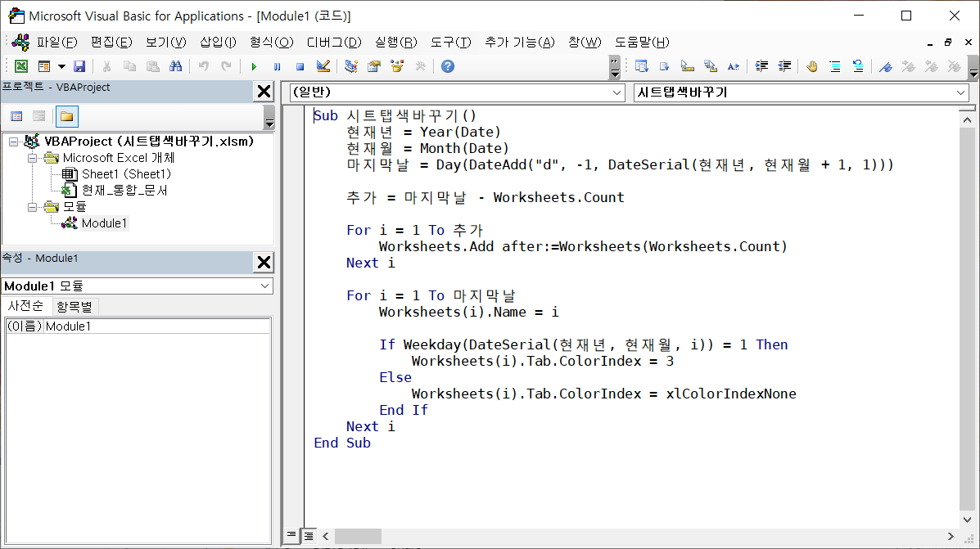This screenshot has width=980, height=549.
Task: Select 현재_통합_문서 in the tree
Action: (124, 191)
